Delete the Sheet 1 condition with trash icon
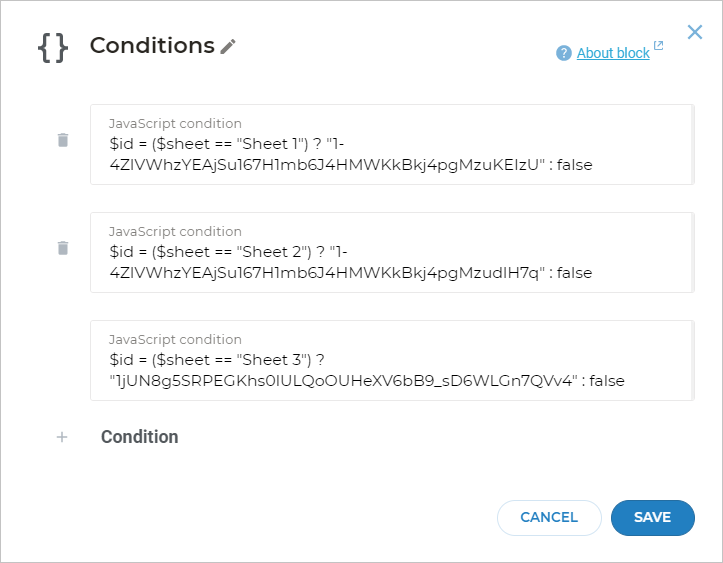This screenshot has height=563, width=723. click(x=63, y=140)
